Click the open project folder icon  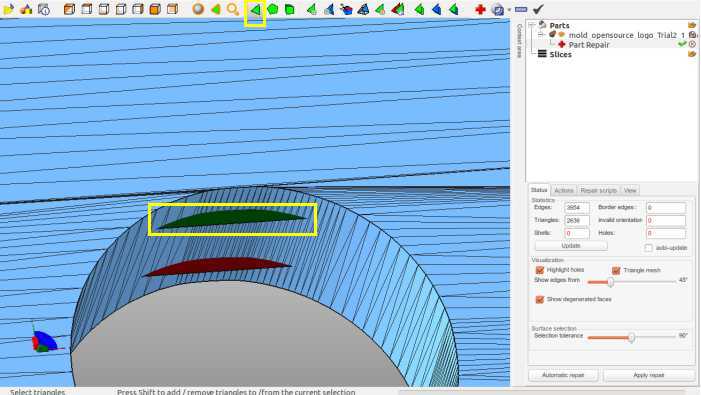[8, 9]
